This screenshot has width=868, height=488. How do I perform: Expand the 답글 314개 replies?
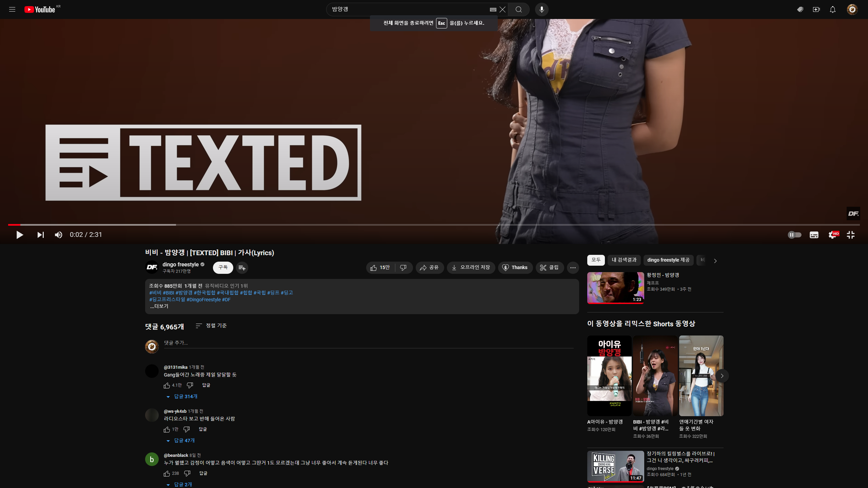click(x=185, y=396)
